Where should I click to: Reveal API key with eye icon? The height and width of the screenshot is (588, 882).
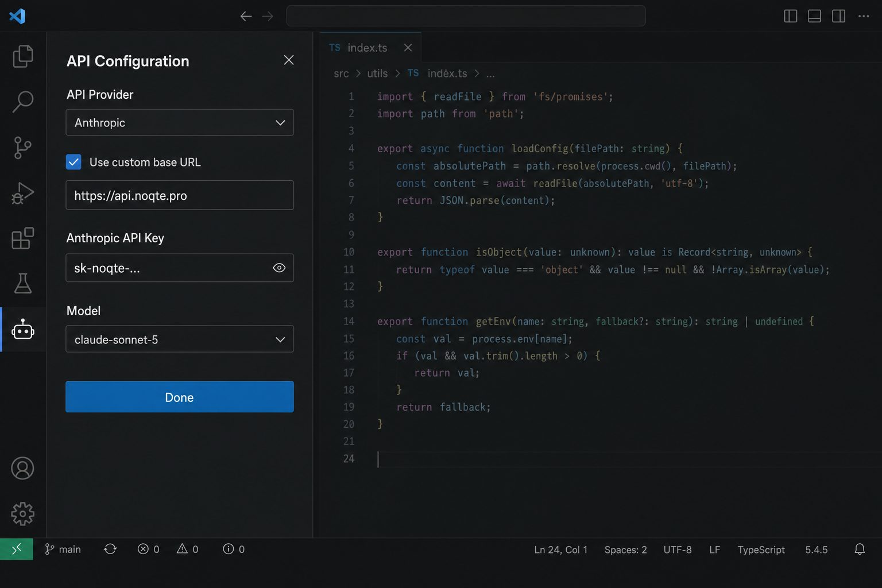click(279, 268)
